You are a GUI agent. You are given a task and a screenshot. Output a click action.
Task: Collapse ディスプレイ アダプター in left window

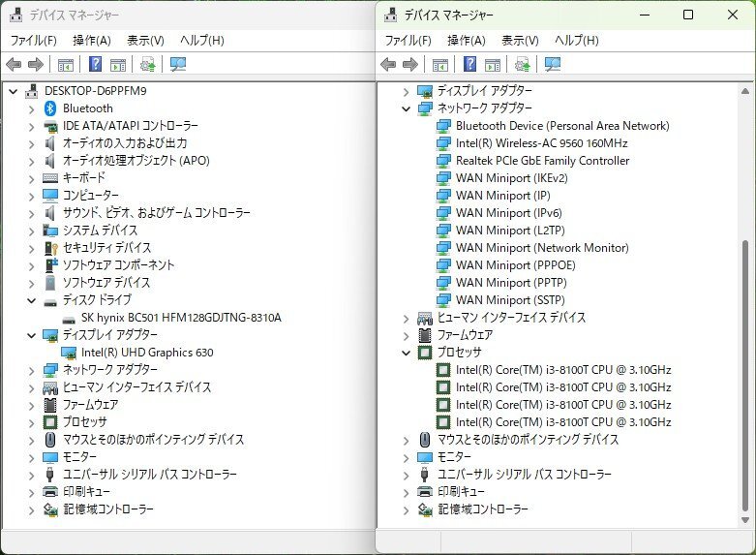click(x=31, y=335)
